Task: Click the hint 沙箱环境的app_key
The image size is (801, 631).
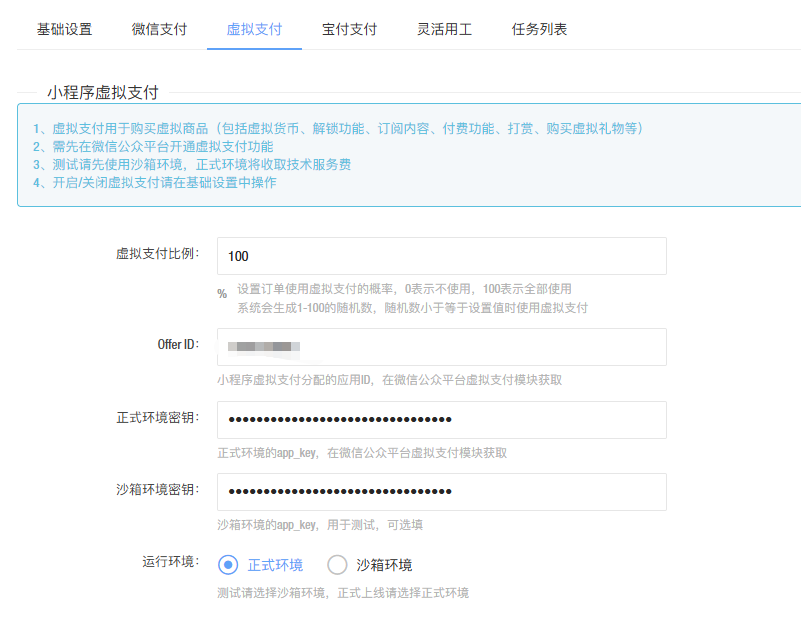Action: pos(320,525)
